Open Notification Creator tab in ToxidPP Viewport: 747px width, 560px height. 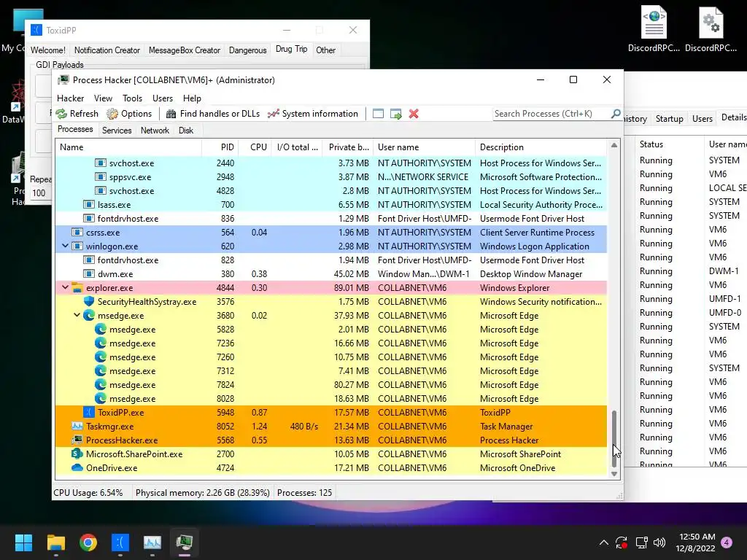[107, 50]
